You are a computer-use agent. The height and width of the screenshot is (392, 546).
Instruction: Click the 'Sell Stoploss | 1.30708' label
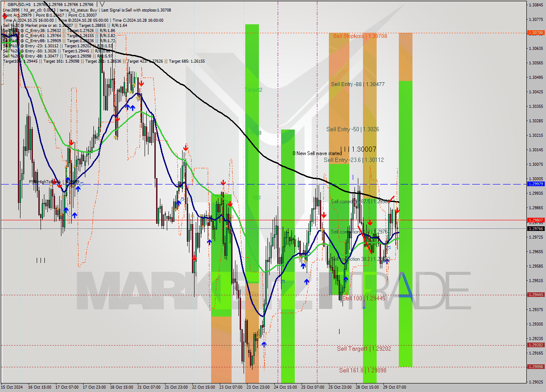coord(360,36)
